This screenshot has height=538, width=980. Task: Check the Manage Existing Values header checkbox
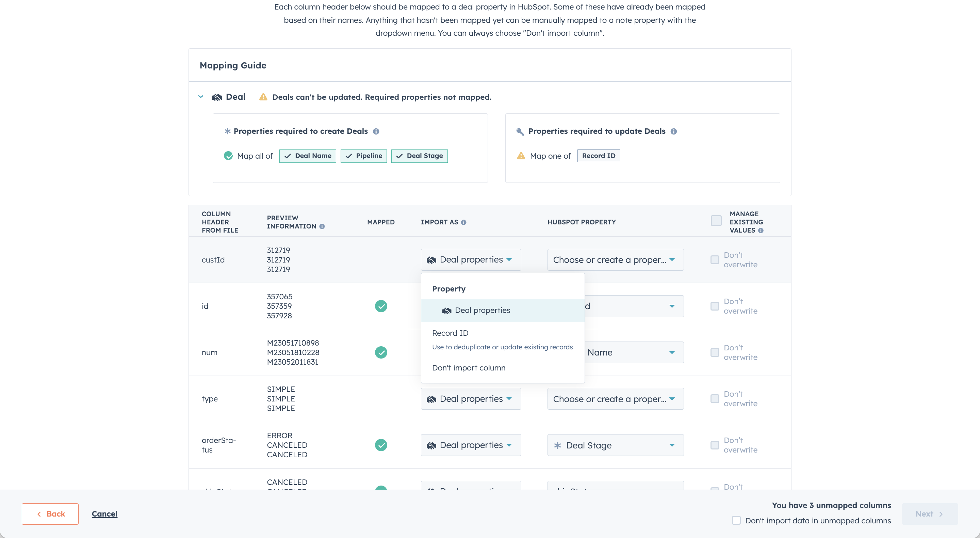point(716,220)
